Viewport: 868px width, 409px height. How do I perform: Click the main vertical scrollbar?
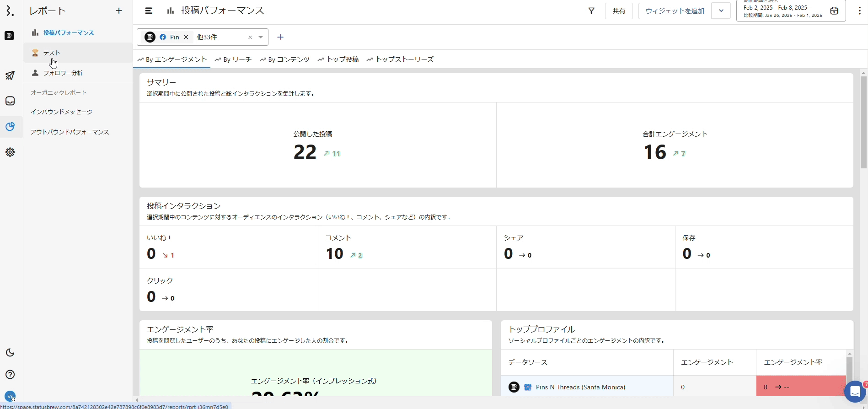pyautogui.click(x=863, y=123)
